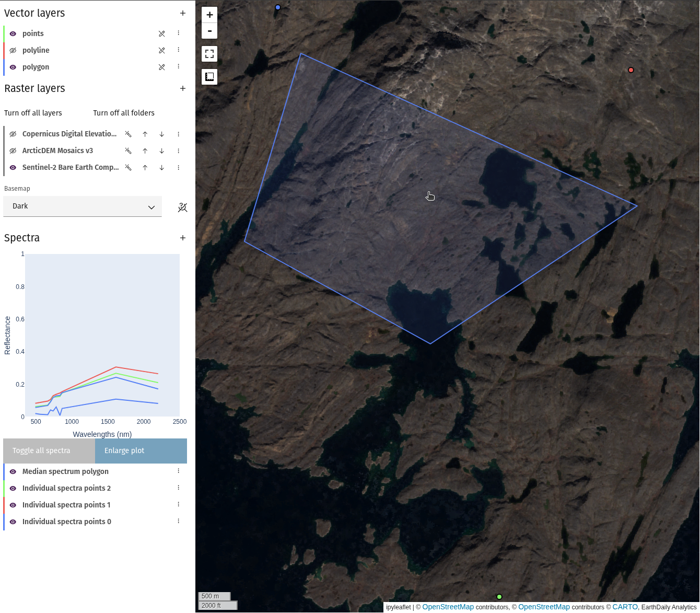Show the polyline vector layer

click(13, 50)
